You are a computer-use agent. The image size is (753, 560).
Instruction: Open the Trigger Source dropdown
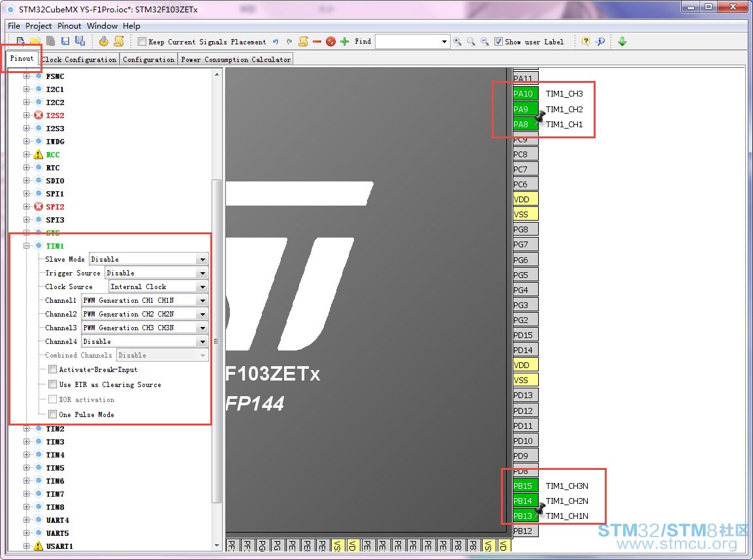click(x=202, y=273)
